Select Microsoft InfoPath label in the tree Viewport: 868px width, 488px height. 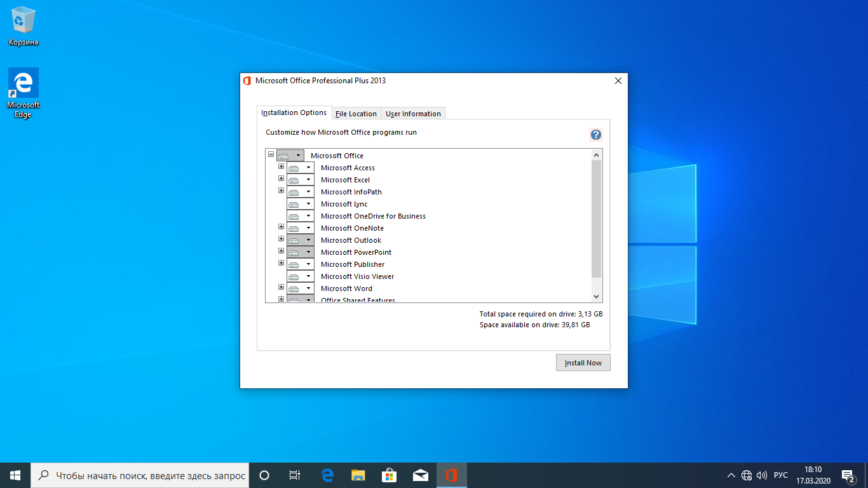click(351, 192)
